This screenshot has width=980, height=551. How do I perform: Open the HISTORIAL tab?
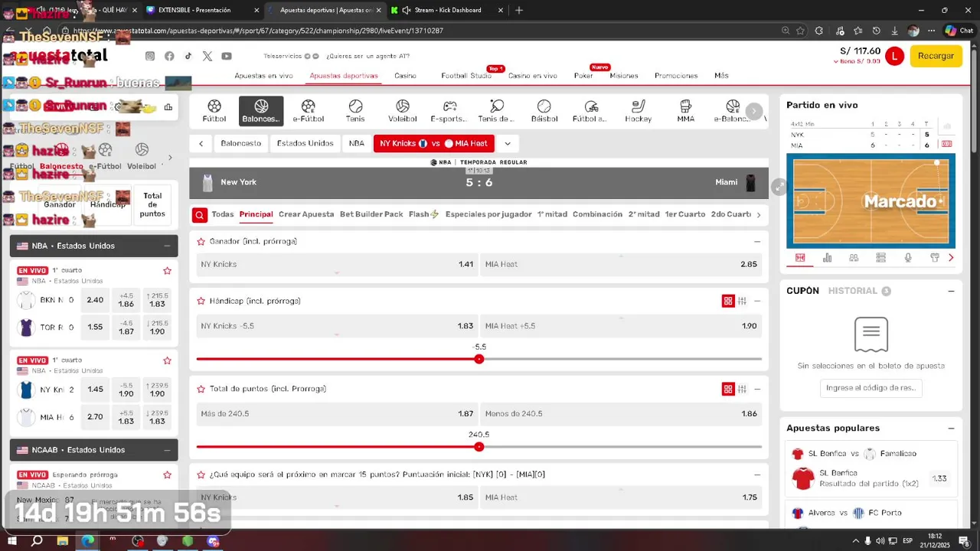(x=853, y=291)
